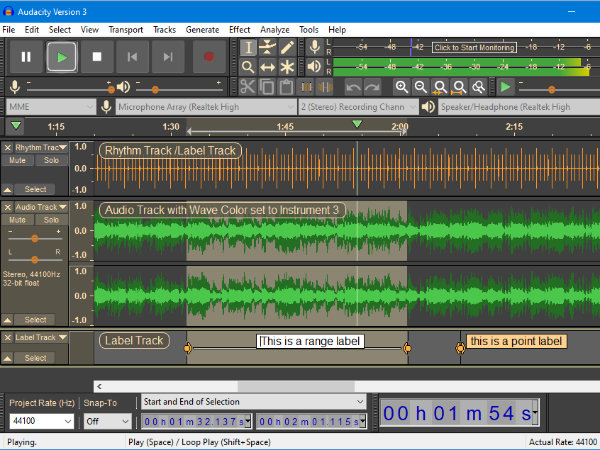Click the Undo arrow icon
The width and height of the screenshot is (600, 450).
pos(353,87)
